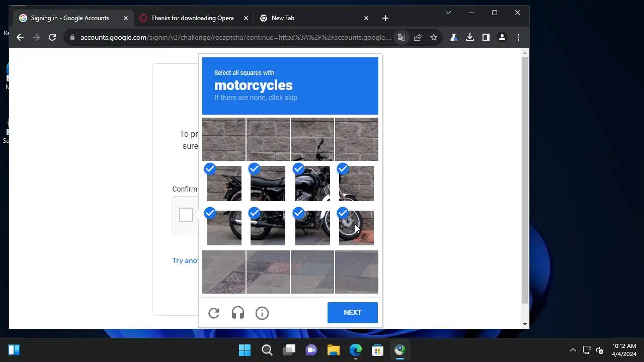
Task: Select top-row first brick wall tile
Action: pos(224,139)
